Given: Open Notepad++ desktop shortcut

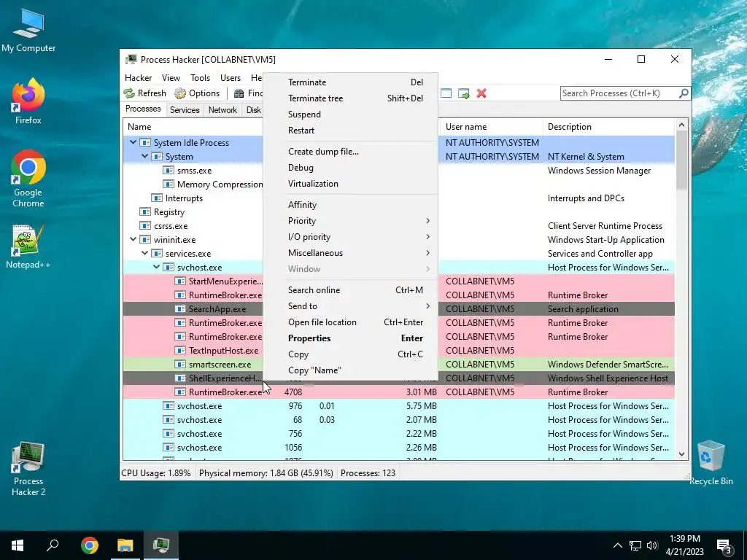Looking at the screenshot, I should [28, 246].
